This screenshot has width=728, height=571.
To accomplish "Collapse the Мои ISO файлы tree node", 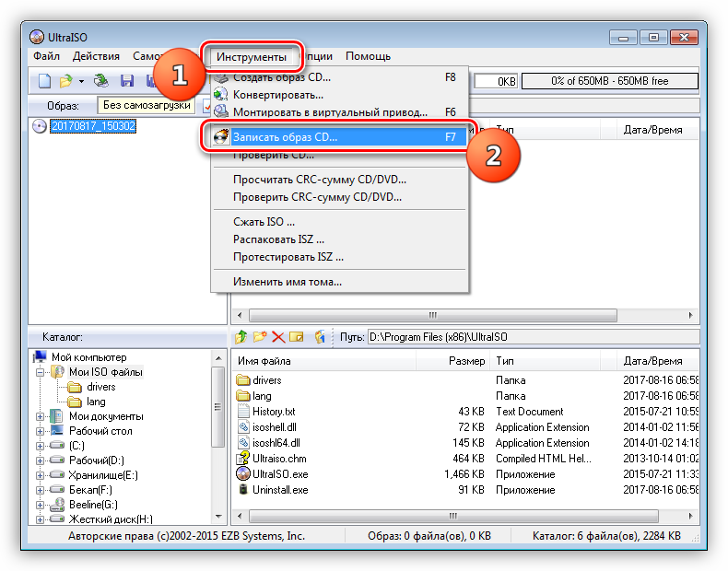I will click(x=41, y=372).
